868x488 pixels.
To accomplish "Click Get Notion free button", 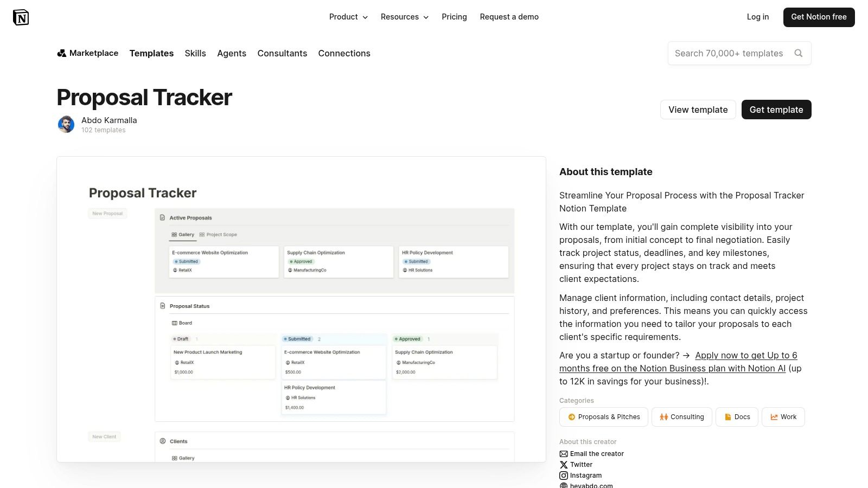I will (x=819, y=17).
